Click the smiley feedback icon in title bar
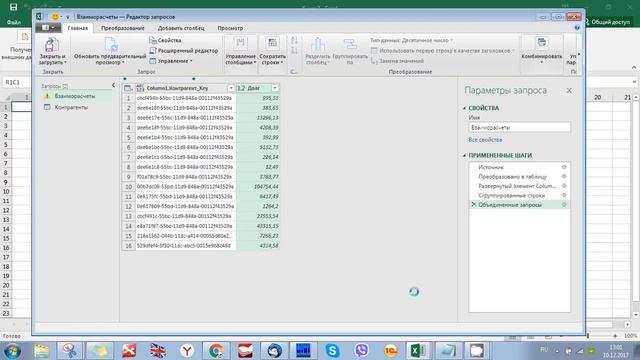Viewport: 640px width, 360px height. [x=55, y=17]
